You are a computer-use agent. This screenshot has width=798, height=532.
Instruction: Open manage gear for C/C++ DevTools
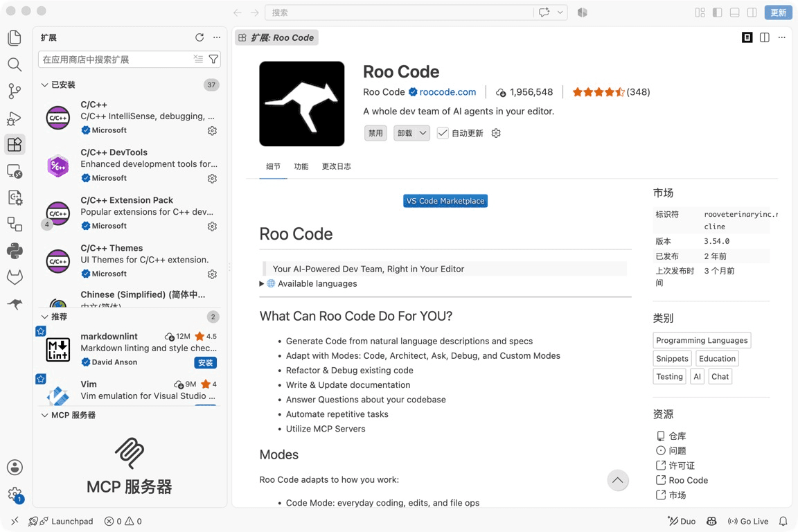tap(212, 179)
